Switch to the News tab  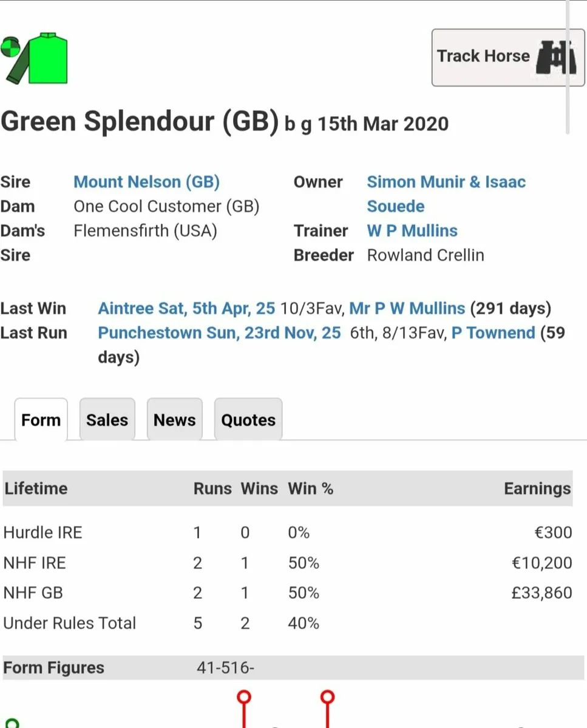(x=174, y=420)
